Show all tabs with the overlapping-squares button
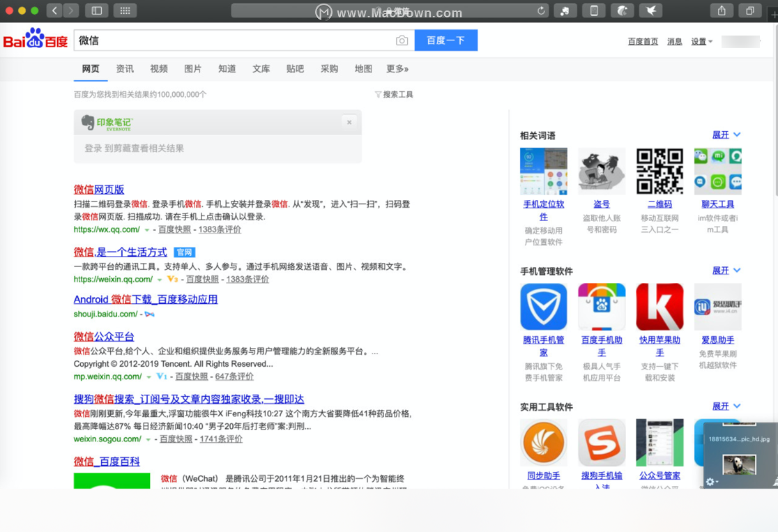Viewport: 778px width, 532px height. point(750,10)
